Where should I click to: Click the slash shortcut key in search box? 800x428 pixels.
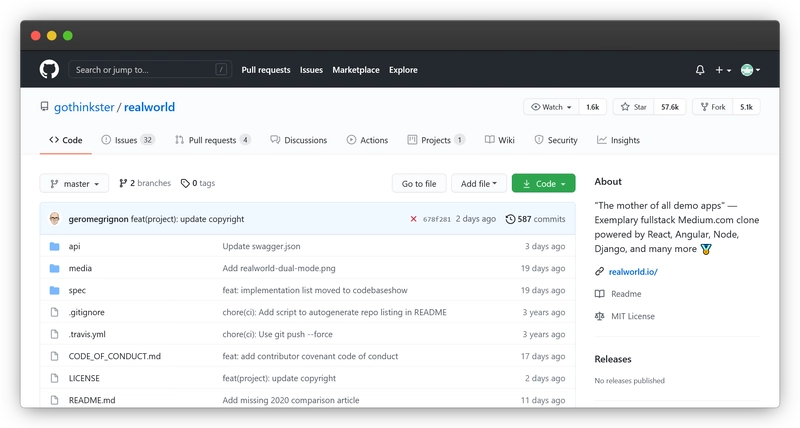(x=221, y=69)
